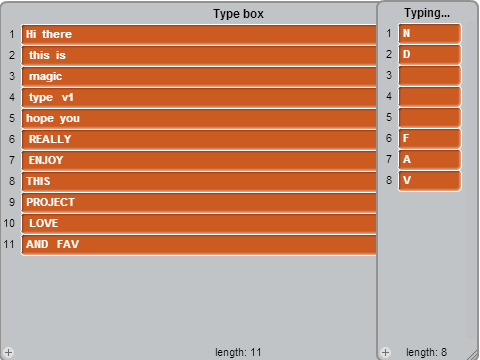The height and width of the screenshot is (360, 480).
Task: Click the 'Typing...' list header
Action: (x=427, y=13)
